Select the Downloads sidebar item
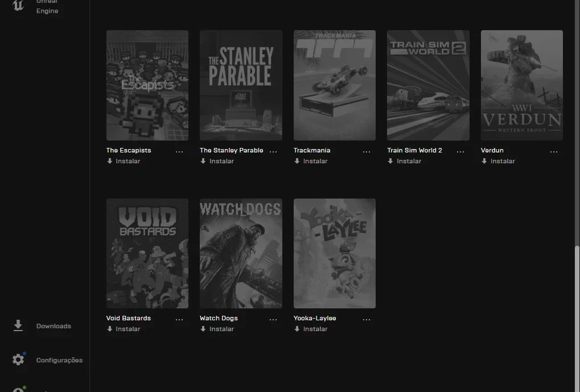Image resolution: width=580 pixels, height=392 pixels. 45,326
